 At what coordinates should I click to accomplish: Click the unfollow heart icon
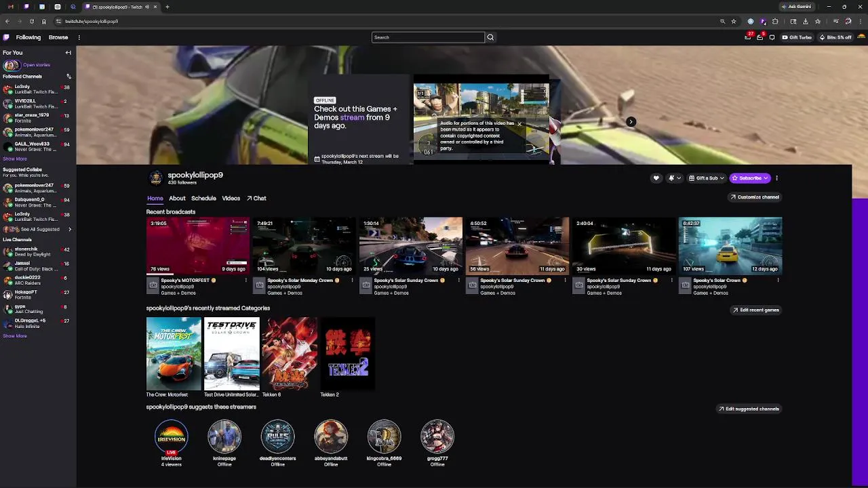[x=656, y=178]
